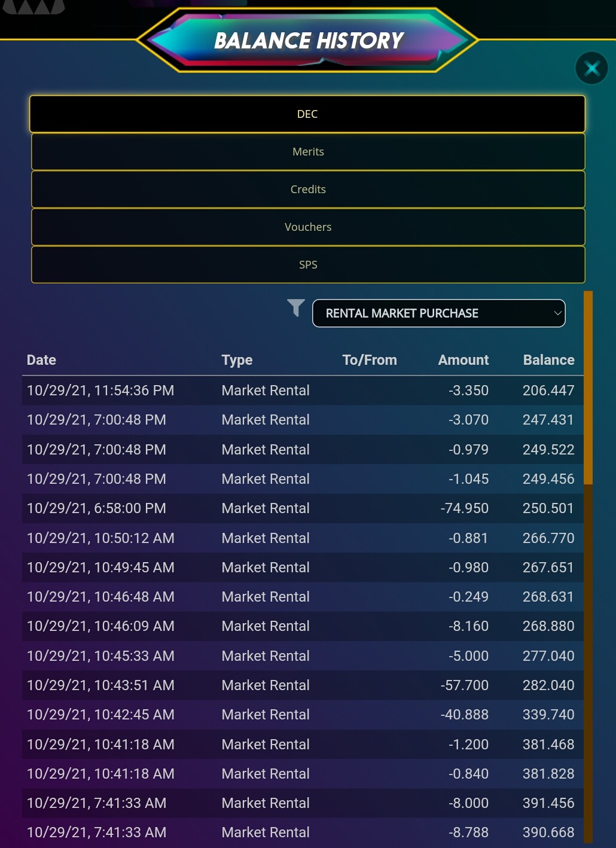The height and width of the screenshot is (848, 616).
Task: Switch to the Credits tab
Action: tap(308, 190)
